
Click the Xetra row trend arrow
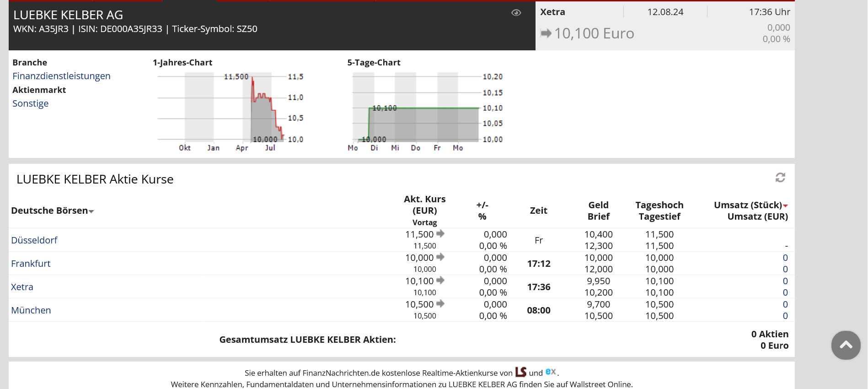click(x=440, y=281)
